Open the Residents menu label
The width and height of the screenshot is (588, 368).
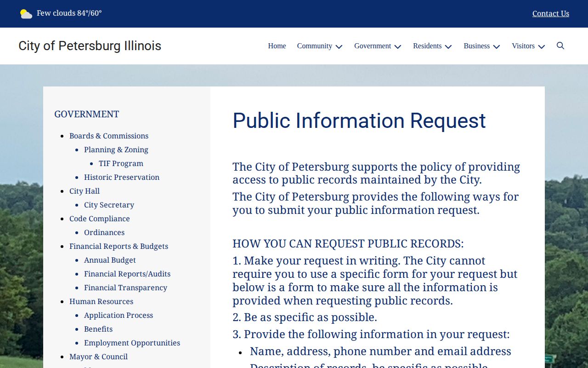tap(427, 46)
